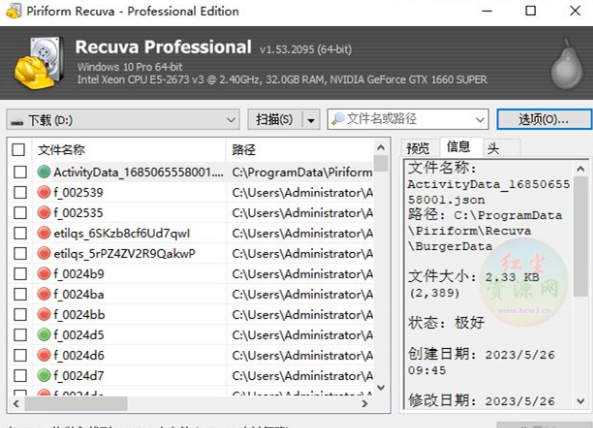Select the checkbox for f_0024ba
The width and height of the screenshot is (593, 428).
[20, 294]
